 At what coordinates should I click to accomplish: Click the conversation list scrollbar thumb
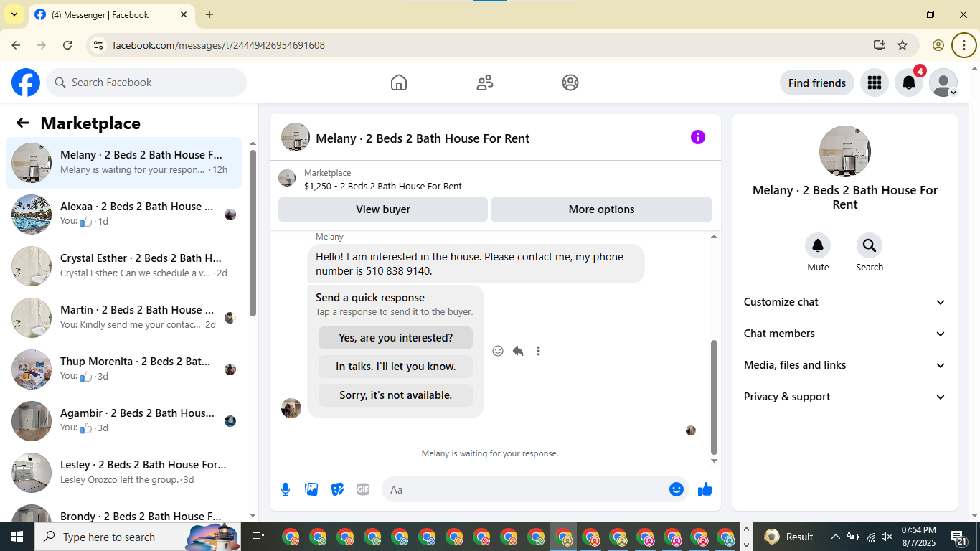tap(253, 233)
